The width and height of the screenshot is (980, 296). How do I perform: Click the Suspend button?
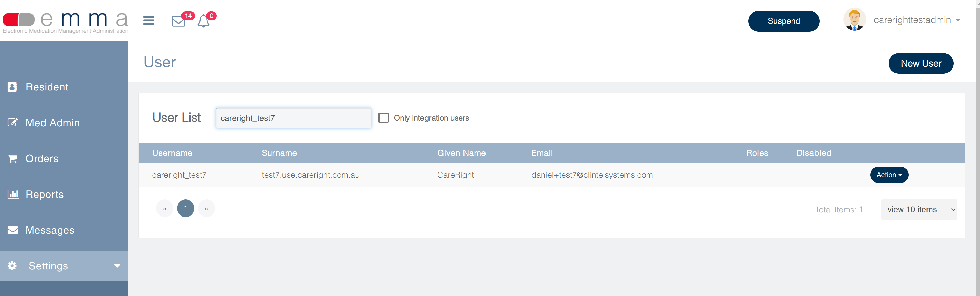tap(783, 21)
